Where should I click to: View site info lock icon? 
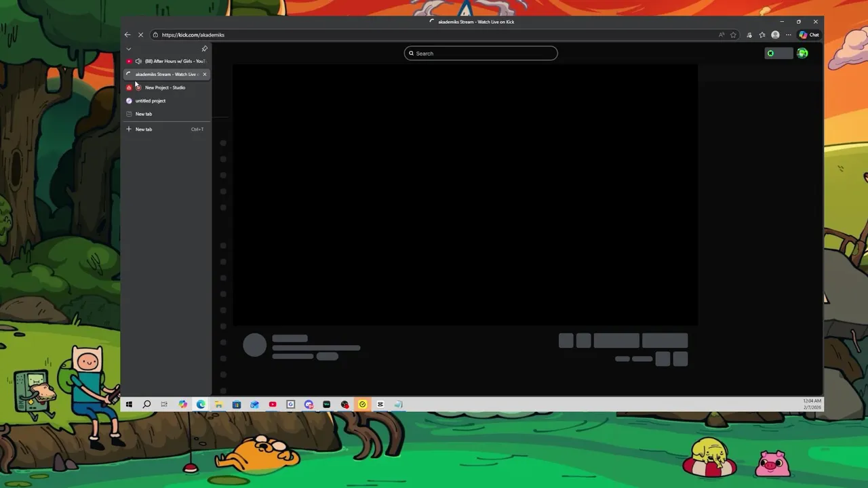click(155, 35)
